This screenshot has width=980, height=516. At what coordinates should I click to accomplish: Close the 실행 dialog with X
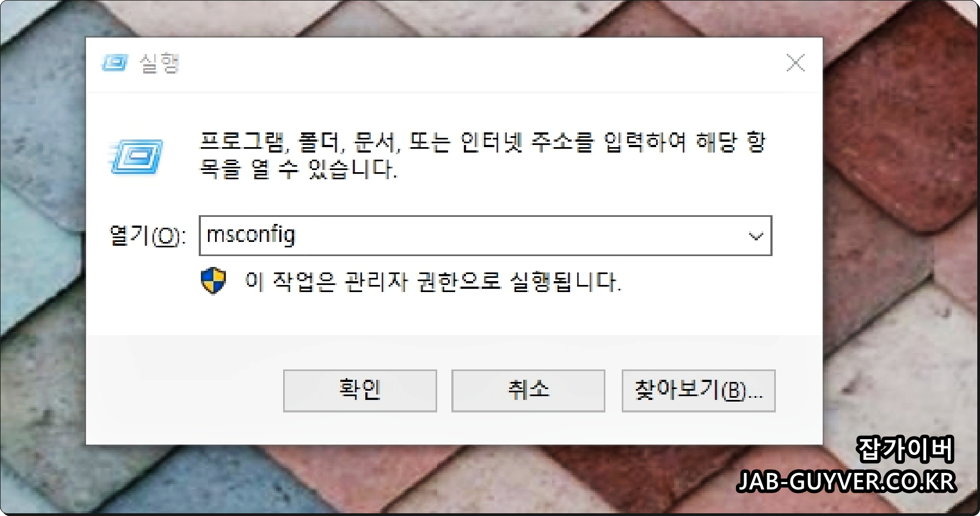(x=795, y=63)
